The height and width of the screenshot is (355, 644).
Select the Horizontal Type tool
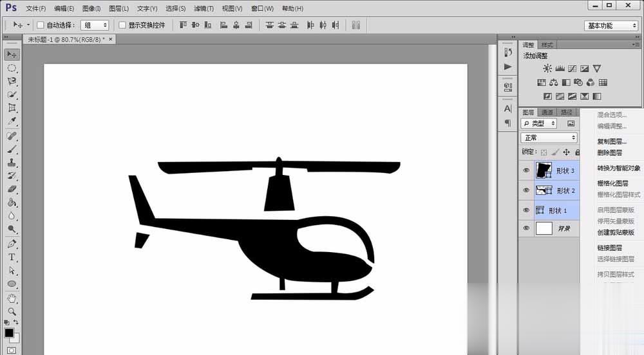[12, 257]
